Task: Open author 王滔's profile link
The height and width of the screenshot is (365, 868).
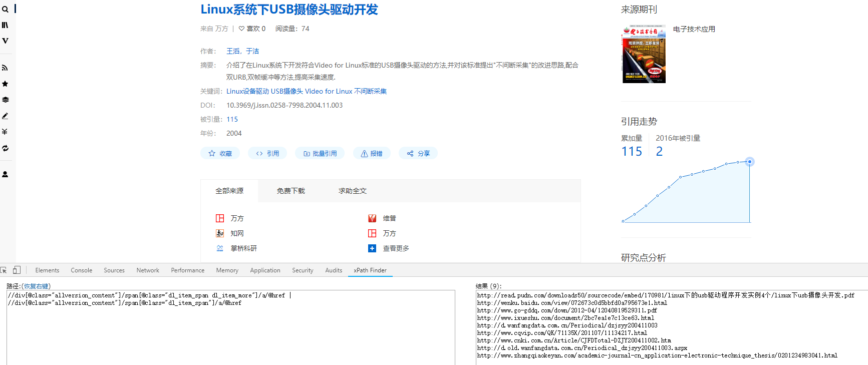Action: tap(233, 51)
